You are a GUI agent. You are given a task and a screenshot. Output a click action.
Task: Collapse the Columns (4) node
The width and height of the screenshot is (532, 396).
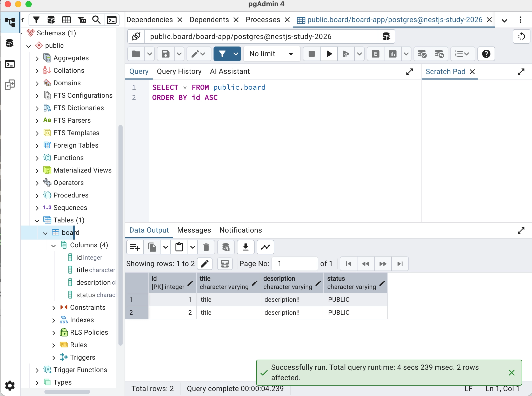54,245
